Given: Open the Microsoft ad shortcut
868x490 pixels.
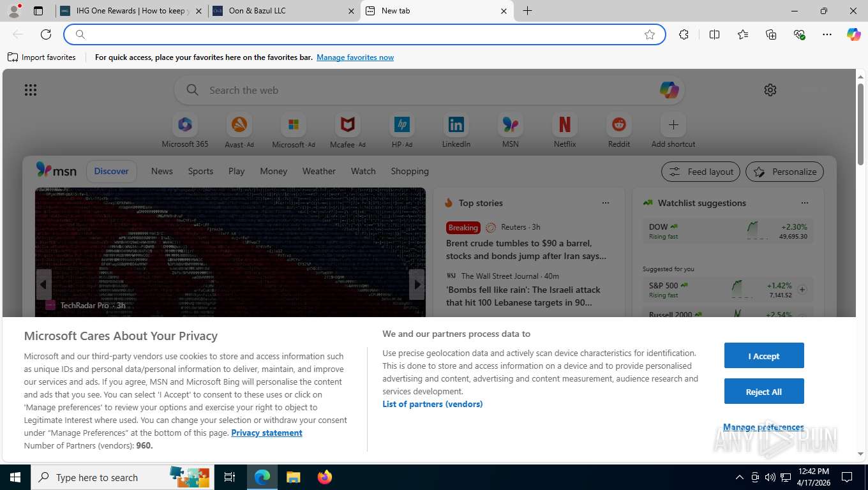Looking at the screenshot, I should click(x=294, y=131).
